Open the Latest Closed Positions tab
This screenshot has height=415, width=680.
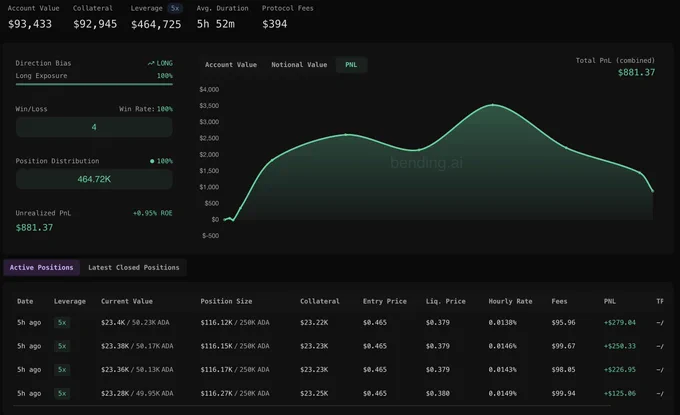[134, 268]
